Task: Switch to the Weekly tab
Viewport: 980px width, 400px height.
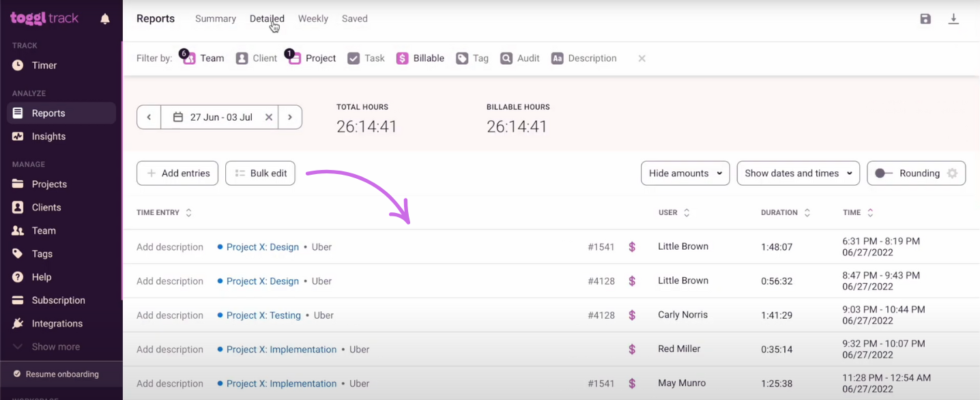Action: [313, 19]
